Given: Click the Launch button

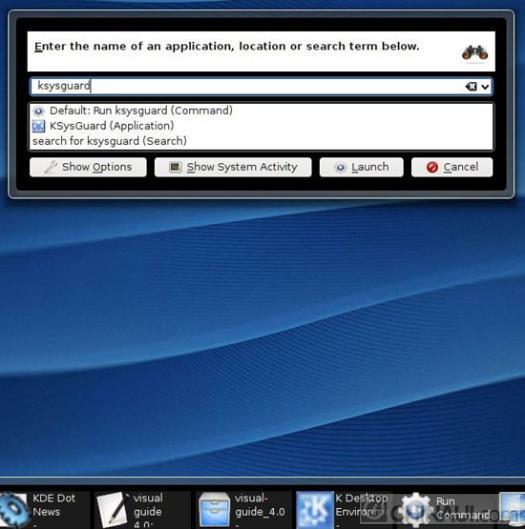Looking at the screenshot, I should (361, 167).
